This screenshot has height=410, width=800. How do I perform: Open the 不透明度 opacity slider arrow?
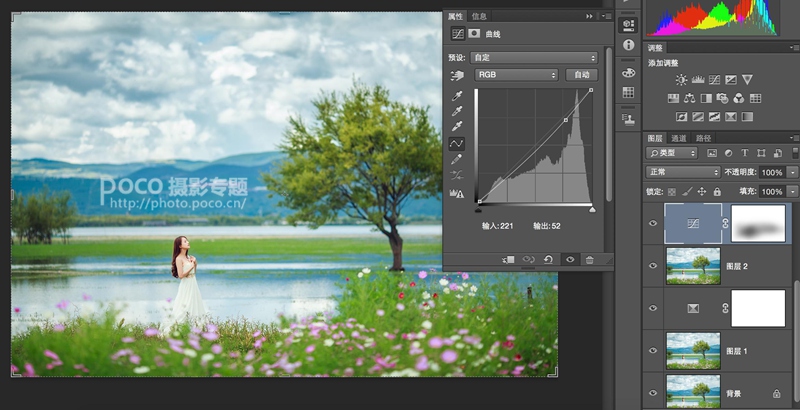792,172
